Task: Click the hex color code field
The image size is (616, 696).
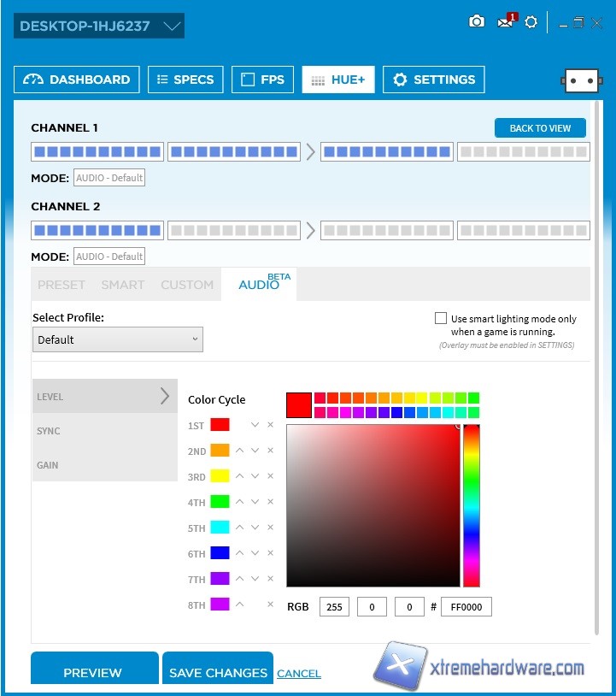Action: tap(466, 607)
